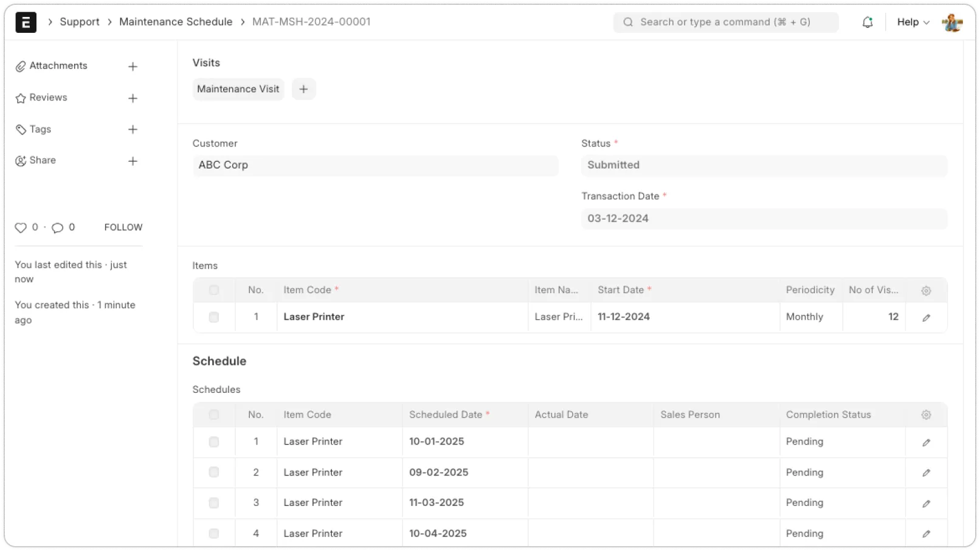This screenshot has height=551, width=980.
Task: Create new Maintenance Visit with plus button
Action: [303, 89]
